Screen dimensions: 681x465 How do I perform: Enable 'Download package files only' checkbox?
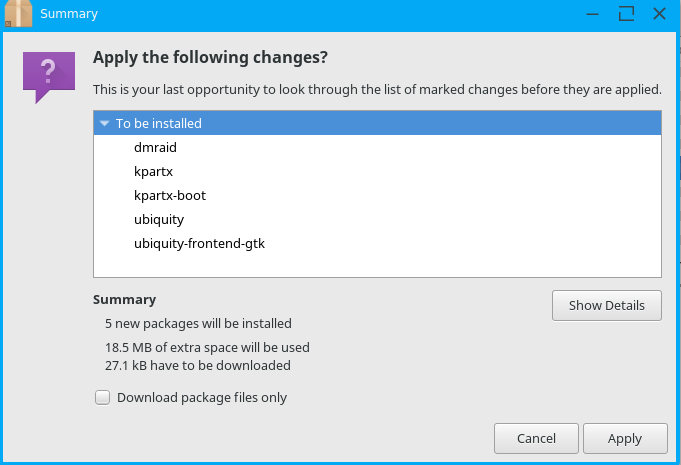pyautogui.click(x=102, y=397)
